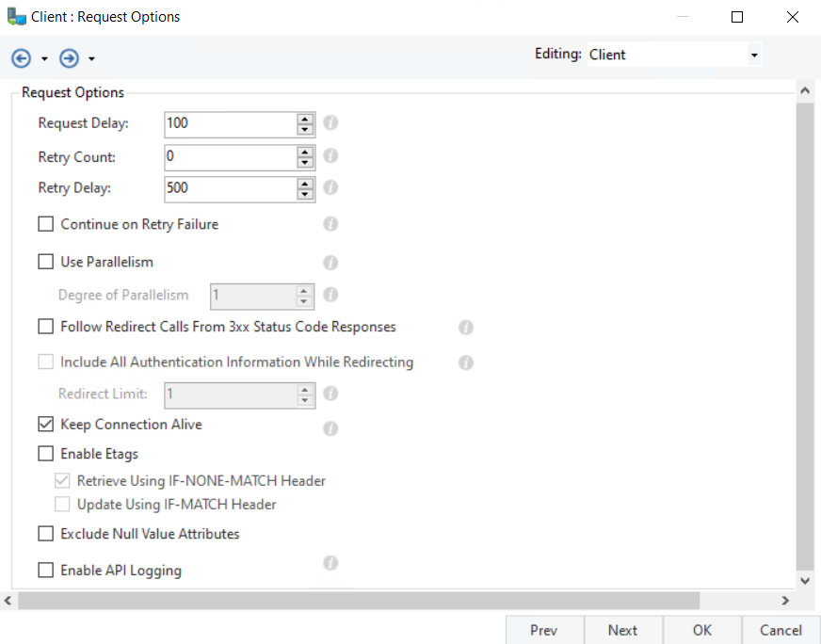Click info icon next to Enable API Logging
This screenshot has width=821, height=644.
pyautogui.click(x=330, y=563)
